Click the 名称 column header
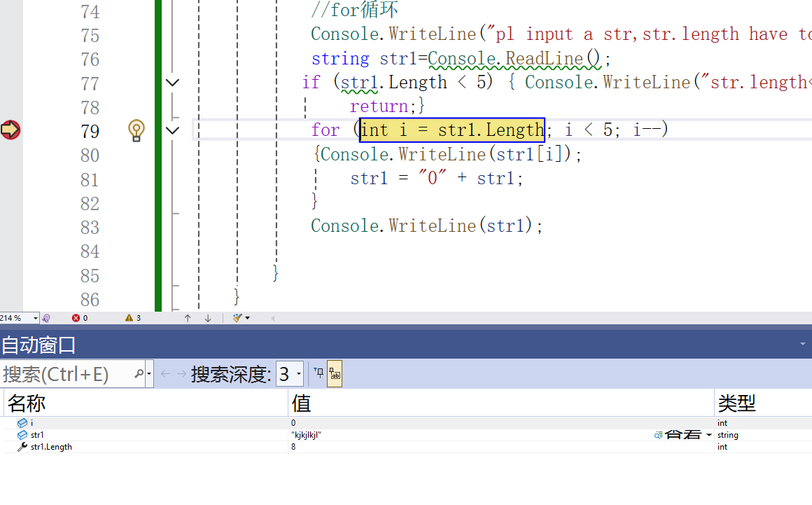Screen dimensions: 812x505 tap(146, 403)
